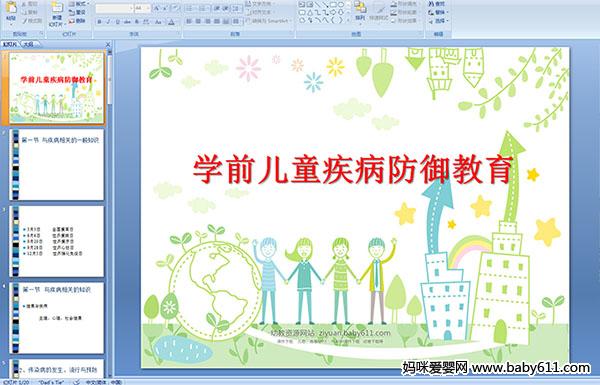Click the font color icon
This screenshot has height=385, width=600.
(171, 22)
